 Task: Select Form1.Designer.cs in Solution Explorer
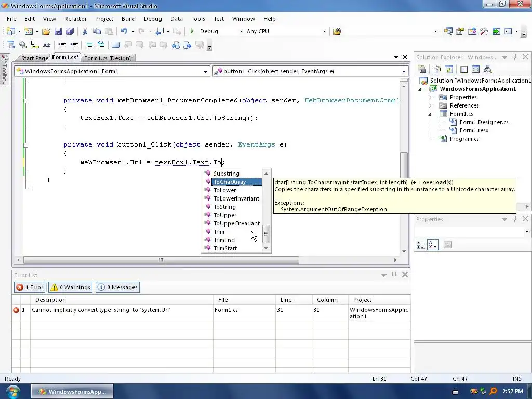pos(484,122)
